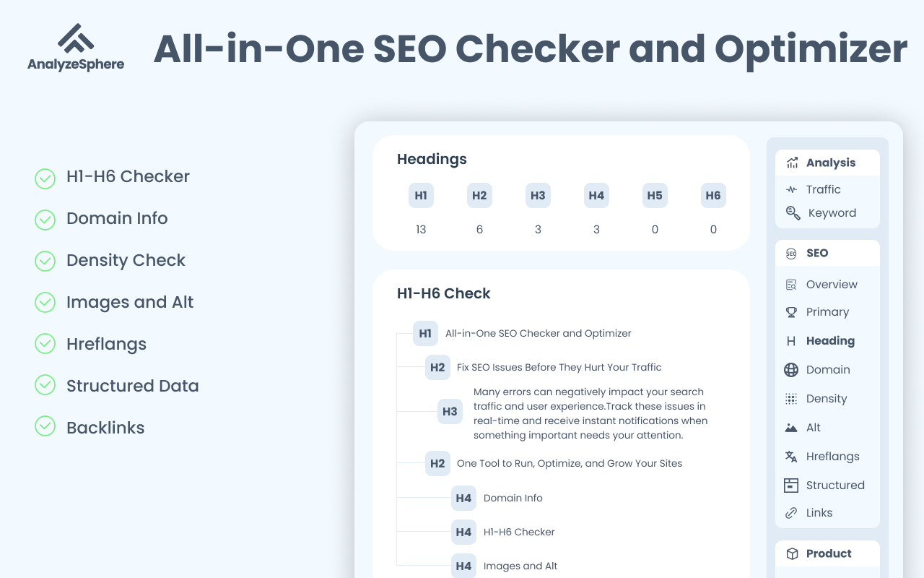
Task: Expand the H4 Domain Info node
Action: point(464,499)
